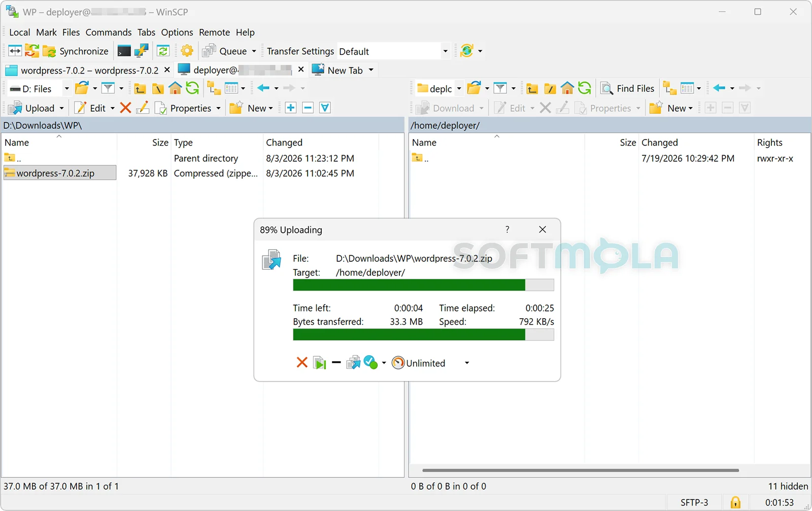Viewport: 812px width, 511px height.
Task: Open the Commands menu
Action: tap(109, 32)
